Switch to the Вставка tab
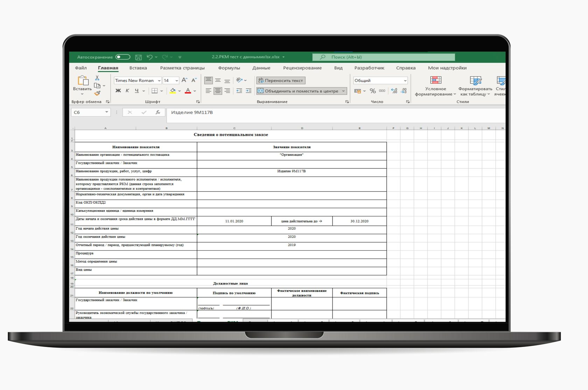The image size is (588, 390). [x=138, y=68]
